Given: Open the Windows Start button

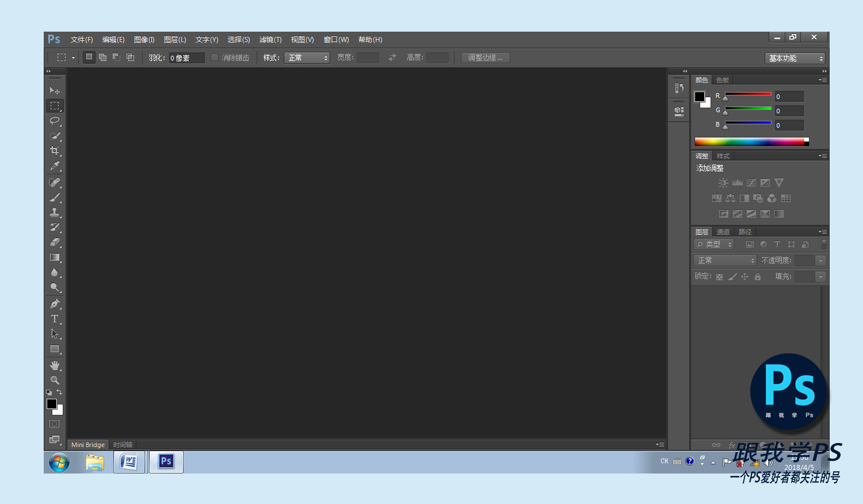Looking at the screenshot, I should (x=59, y=462).
